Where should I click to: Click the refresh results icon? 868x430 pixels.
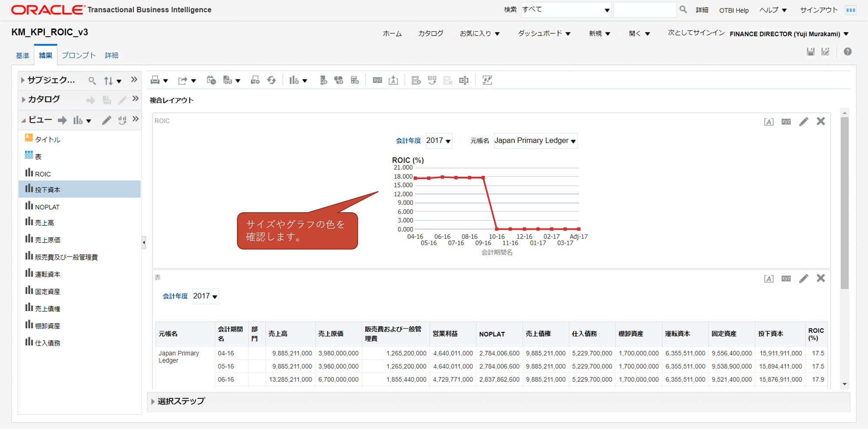click(x=272, y=80)
